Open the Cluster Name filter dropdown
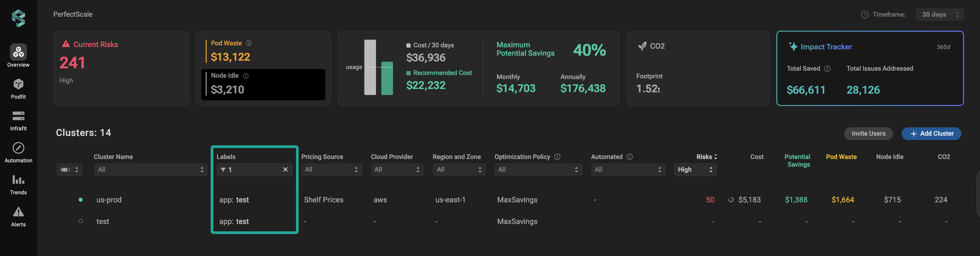Viewport: 980px width, 256px height. pyautogui.click(x=151, y=170)
